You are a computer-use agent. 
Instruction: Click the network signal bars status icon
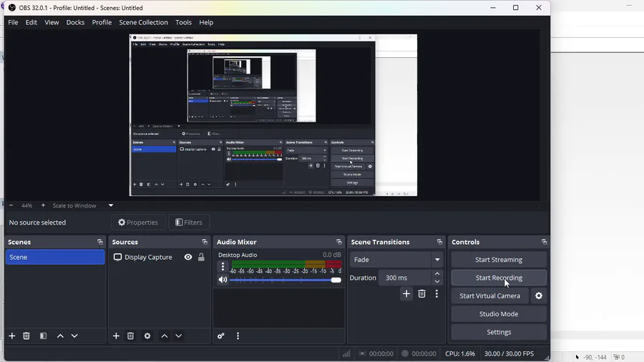(346, 353)
